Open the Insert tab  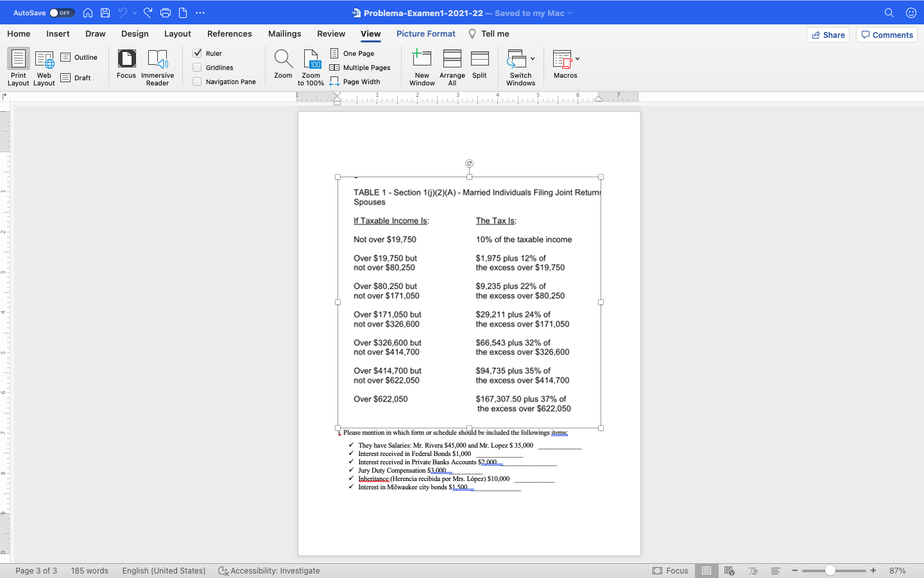pos(58,33)
